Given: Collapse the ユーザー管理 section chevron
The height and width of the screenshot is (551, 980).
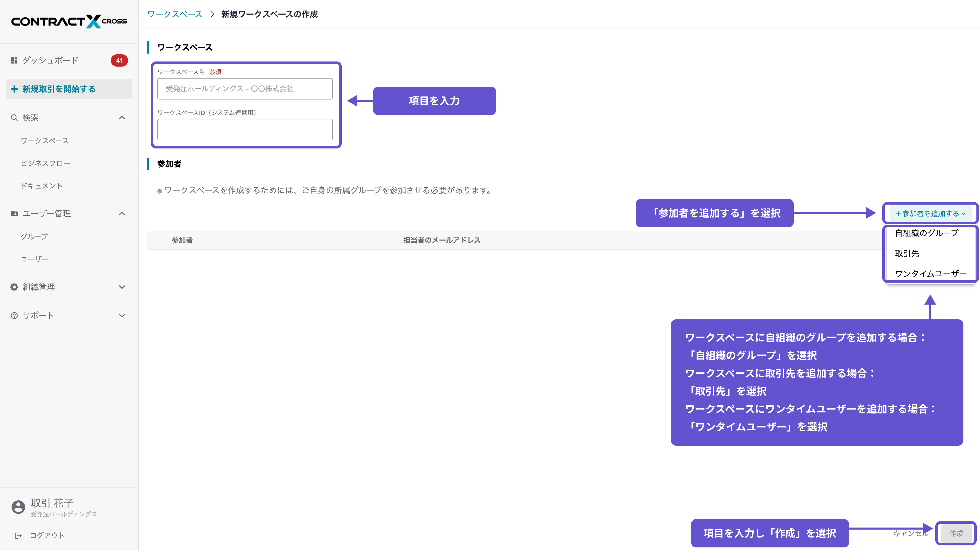Looking at the screenshot, I should tap(122, 213).
